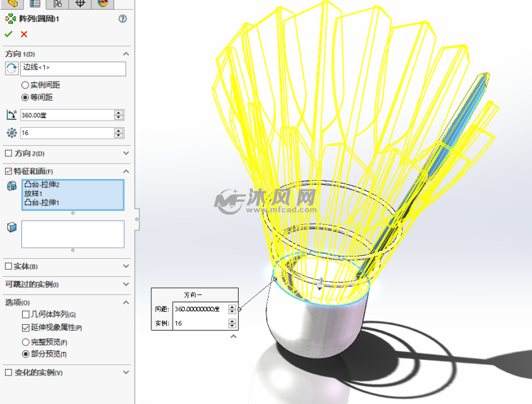Select 凸台-拉伸2 in feature list
This screenshot has width=532, height=404.
tap(42, 185)
